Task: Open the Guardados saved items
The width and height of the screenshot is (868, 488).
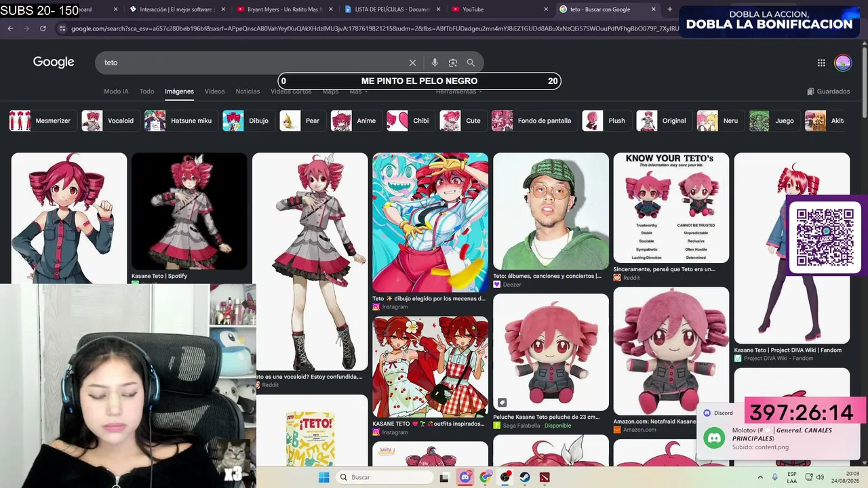Action: pyautogui.click(x=828, y=91)
